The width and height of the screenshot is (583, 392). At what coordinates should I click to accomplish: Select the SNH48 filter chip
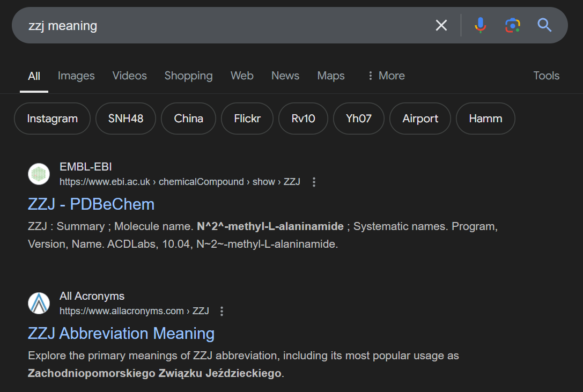(x=126, y=119)
